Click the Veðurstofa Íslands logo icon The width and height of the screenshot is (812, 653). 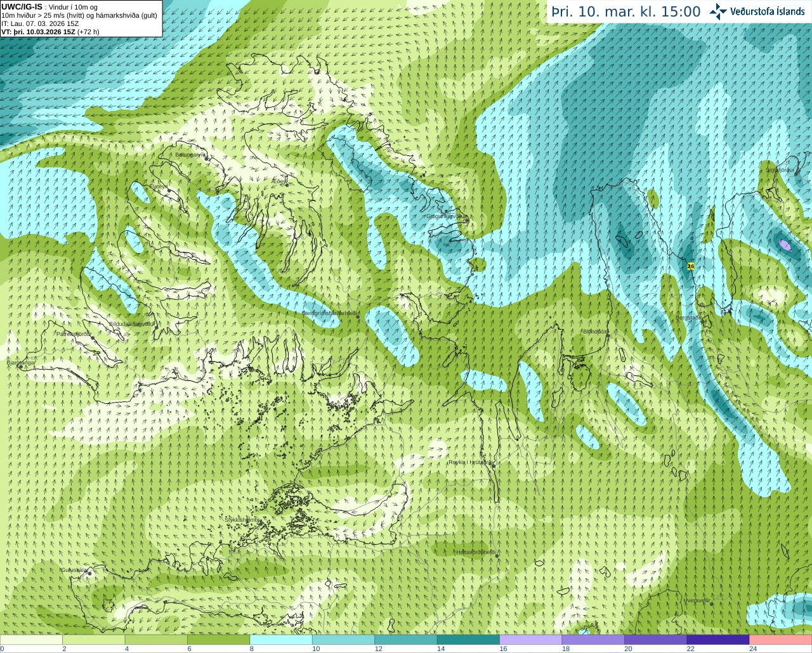point(718,11)
